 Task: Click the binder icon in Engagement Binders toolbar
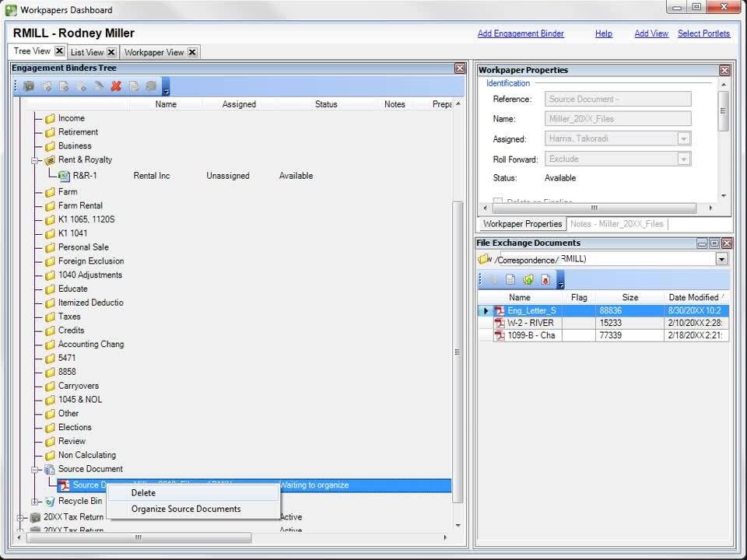click(29, 86)
